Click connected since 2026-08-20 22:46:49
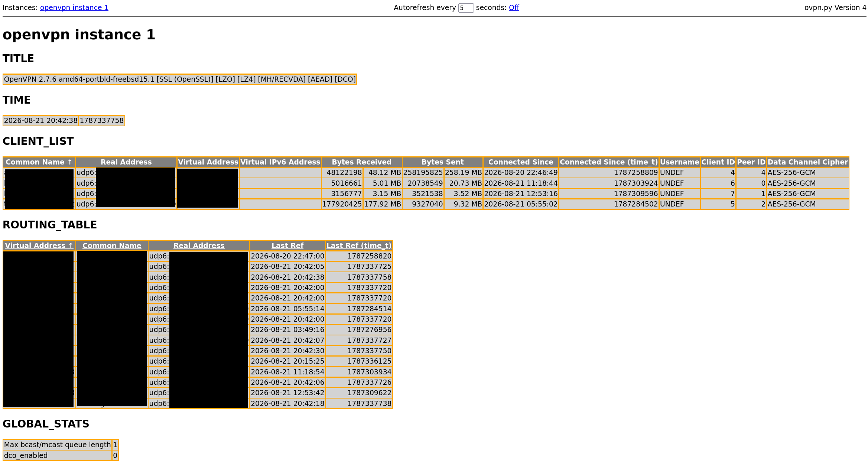868x465 pixels. tap(521, 173)
